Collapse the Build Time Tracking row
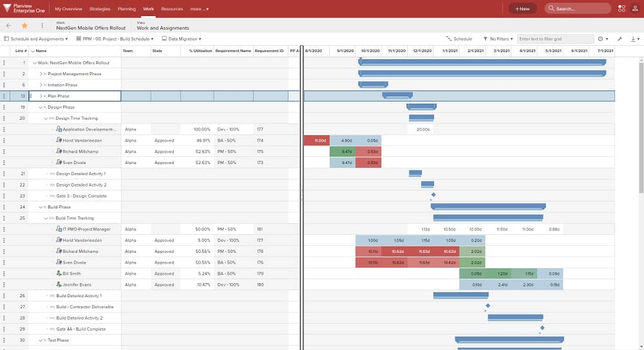Screen dimensions: 644x350 click(46, 218)
